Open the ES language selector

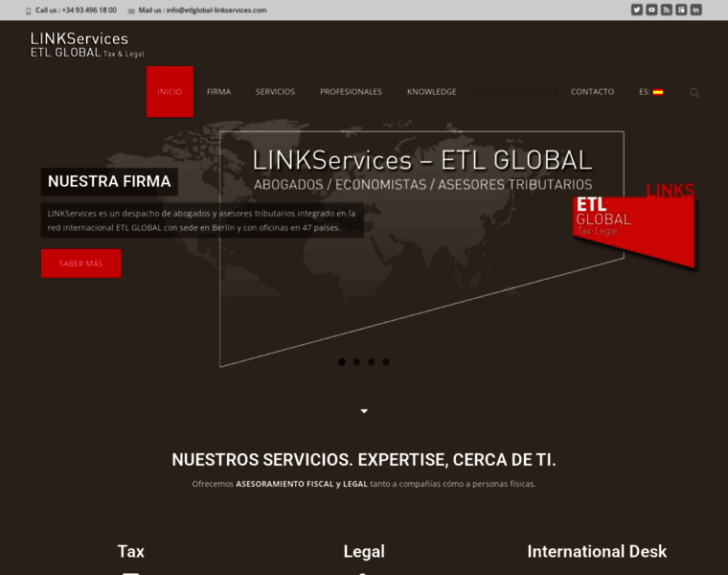click(651, 92)
